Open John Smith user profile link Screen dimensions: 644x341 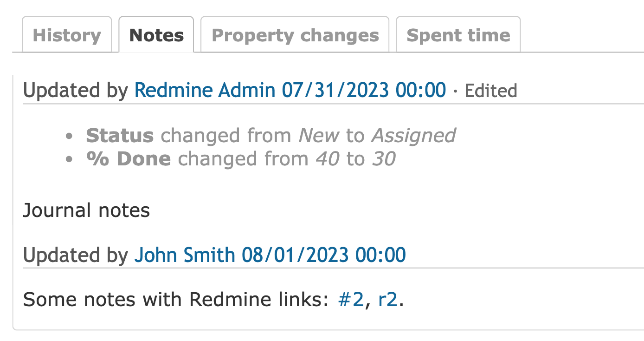(185, 255)
